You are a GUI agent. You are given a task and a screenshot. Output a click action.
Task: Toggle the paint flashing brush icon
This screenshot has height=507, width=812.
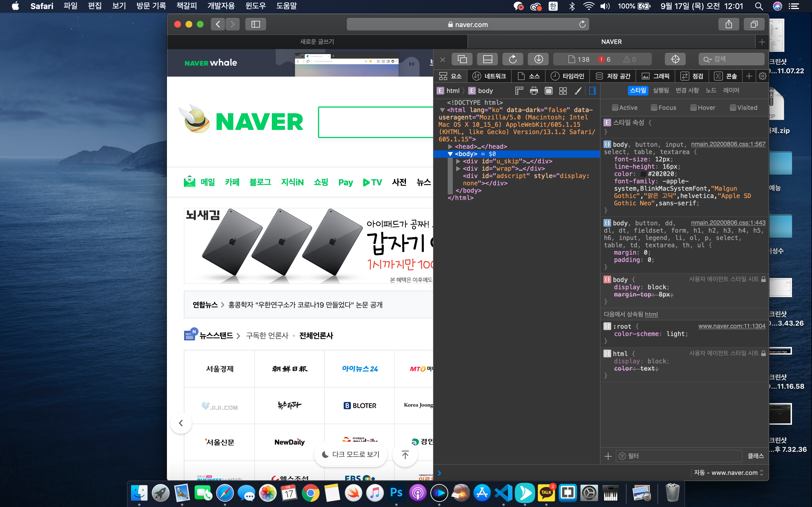point(578,90)
